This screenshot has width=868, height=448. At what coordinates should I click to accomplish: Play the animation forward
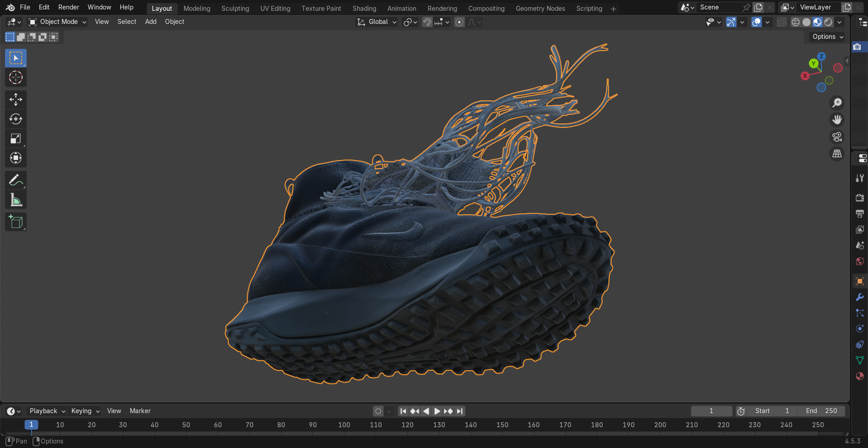pos(437,411)
